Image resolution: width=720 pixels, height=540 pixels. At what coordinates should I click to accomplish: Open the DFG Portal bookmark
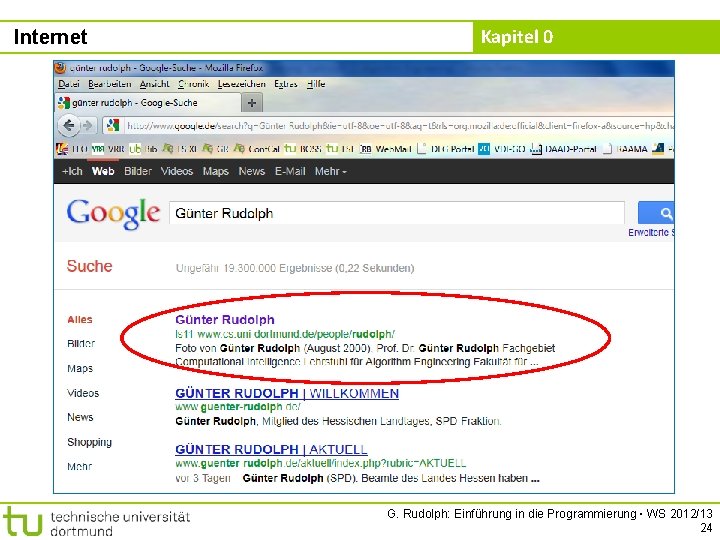pos(446,149)
